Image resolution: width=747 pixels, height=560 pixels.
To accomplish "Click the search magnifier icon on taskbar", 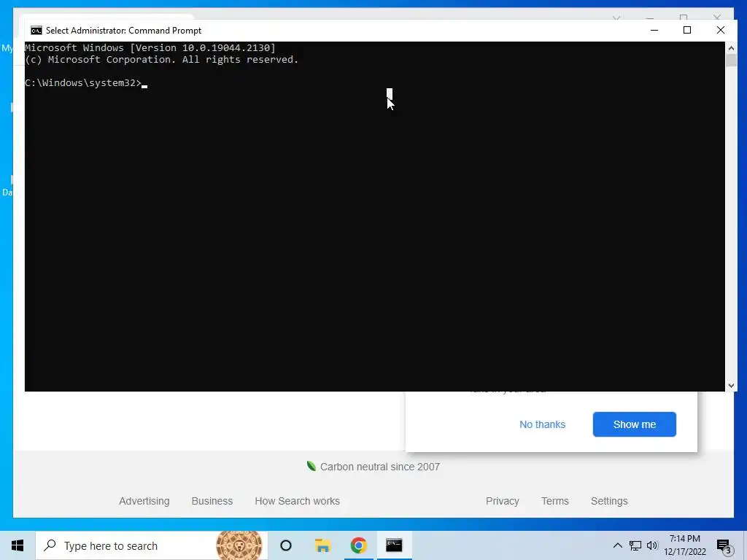I will 50,545.
